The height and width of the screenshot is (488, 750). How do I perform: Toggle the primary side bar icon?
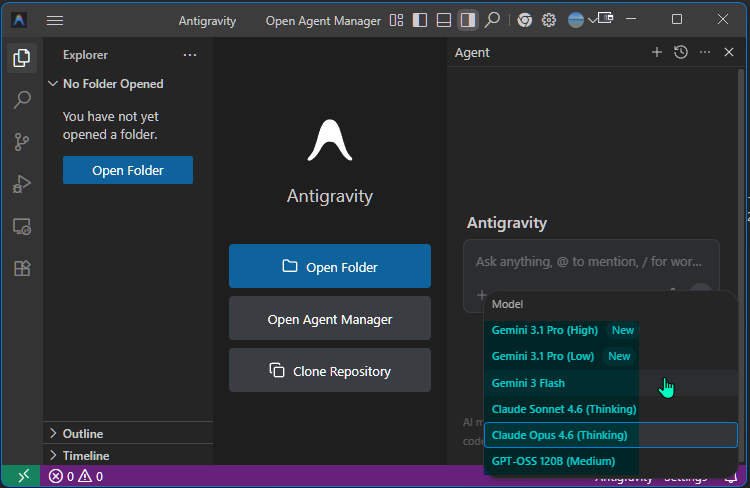coord(420,20)
